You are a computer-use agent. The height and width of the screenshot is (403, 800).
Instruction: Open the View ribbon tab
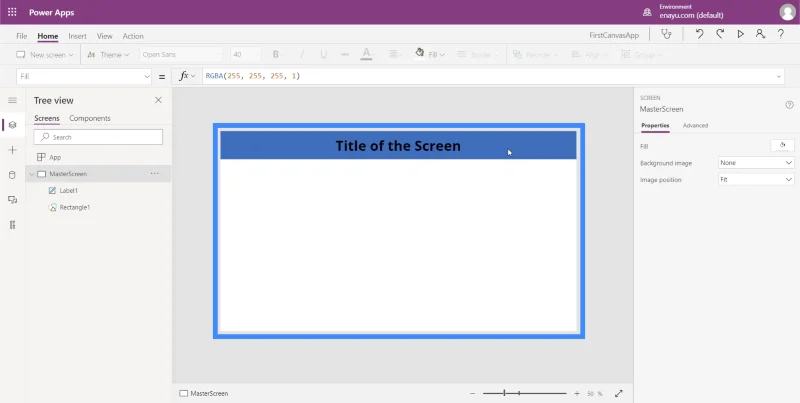click(105, 36)
